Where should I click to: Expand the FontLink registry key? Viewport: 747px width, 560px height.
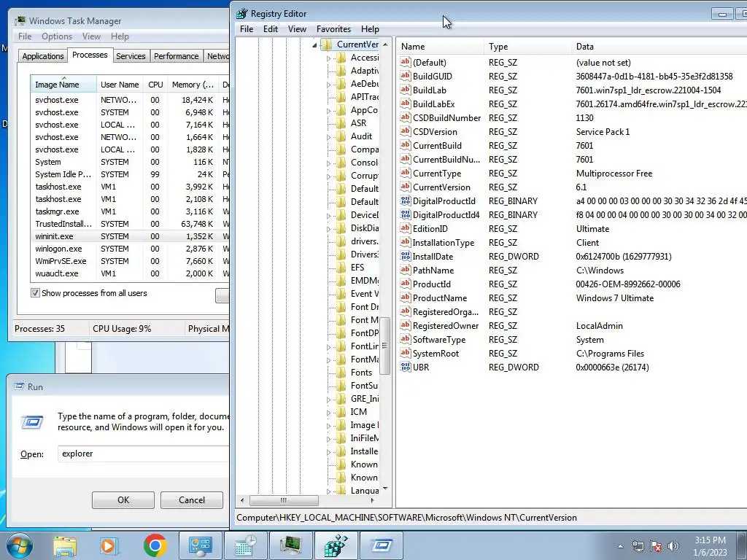coord(328,347)
